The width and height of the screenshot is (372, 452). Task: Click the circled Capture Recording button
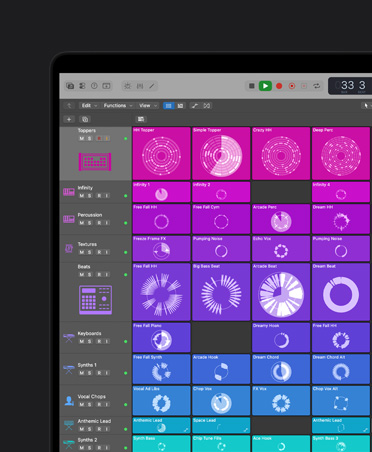tap(292, 86)
